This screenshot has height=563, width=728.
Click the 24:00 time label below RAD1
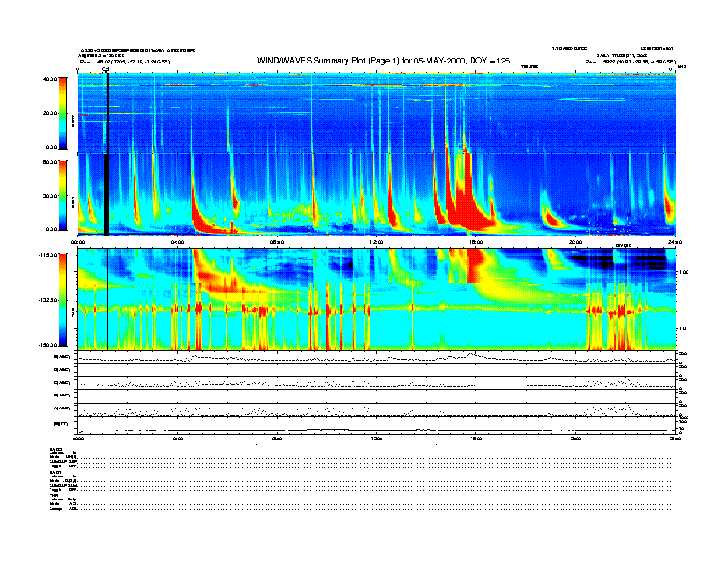click(x=675, y=242)
